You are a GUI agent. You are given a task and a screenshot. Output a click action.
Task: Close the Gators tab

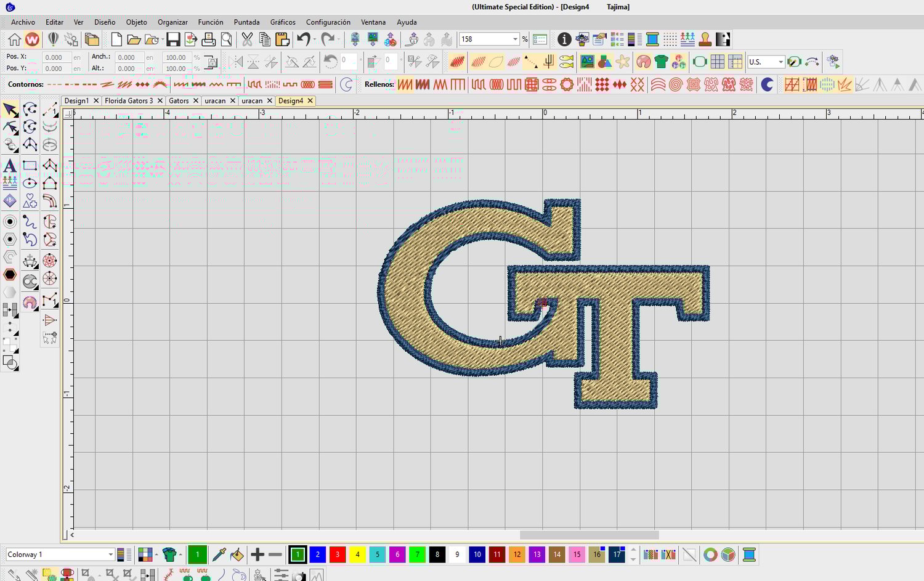pos(196,100)
